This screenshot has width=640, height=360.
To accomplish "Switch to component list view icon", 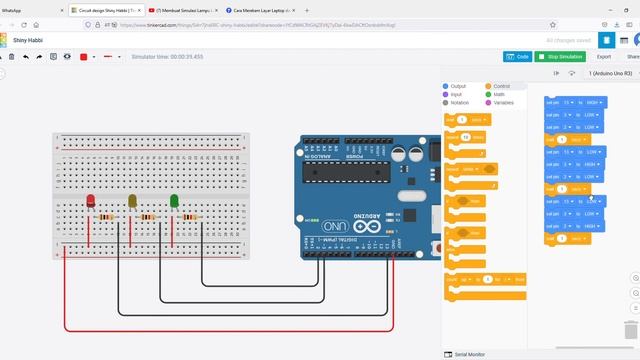I will pos(624,40).
